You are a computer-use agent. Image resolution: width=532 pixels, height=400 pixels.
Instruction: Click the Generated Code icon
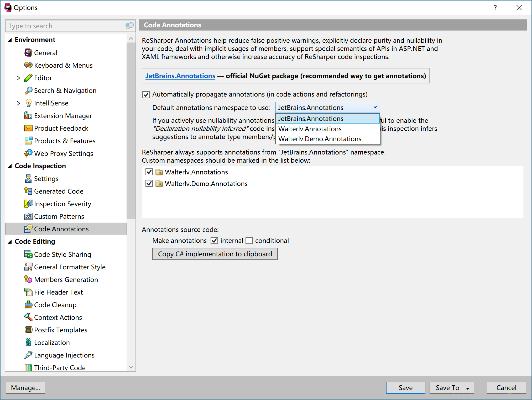tap(28, 191)
